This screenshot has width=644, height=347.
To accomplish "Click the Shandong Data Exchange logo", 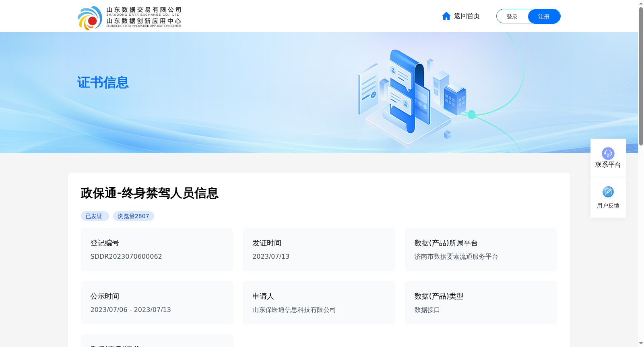I will (x=129, y=18).
